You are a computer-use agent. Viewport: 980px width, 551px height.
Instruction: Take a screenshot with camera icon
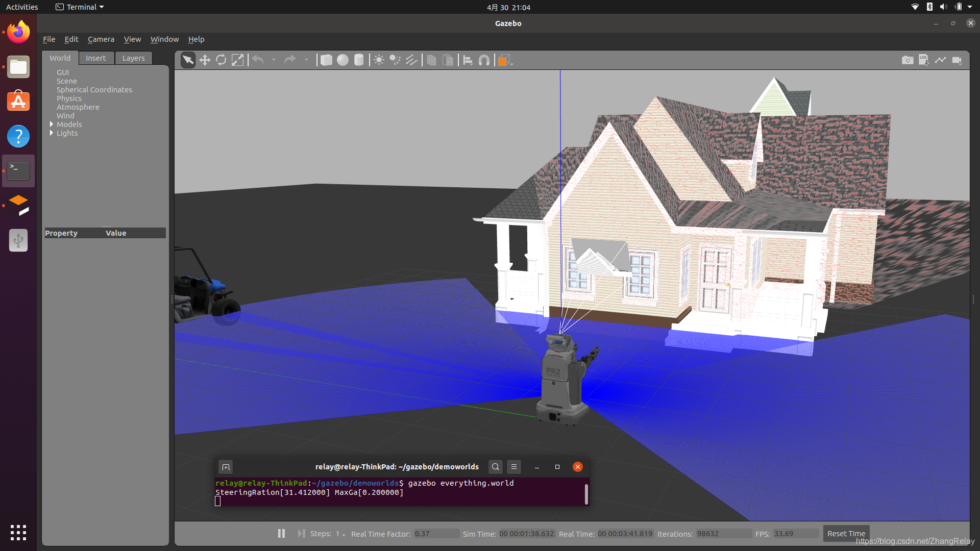coord(908,60)
